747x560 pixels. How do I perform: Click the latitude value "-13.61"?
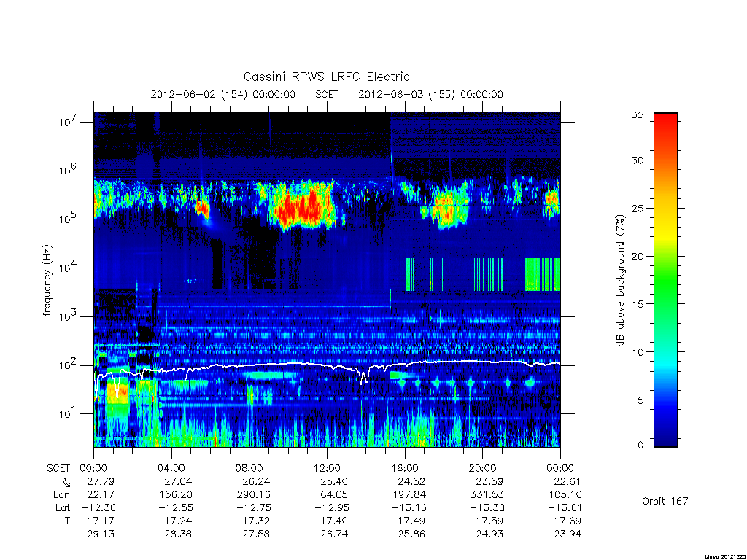click(x=565, y=507)
